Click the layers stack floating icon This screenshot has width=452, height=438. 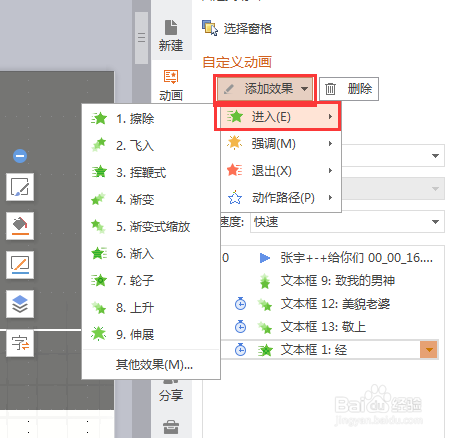tap(20, 304)
